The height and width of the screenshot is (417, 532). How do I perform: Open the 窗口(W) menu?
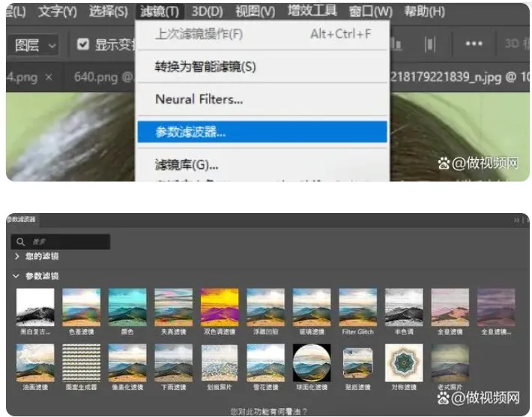370,11
